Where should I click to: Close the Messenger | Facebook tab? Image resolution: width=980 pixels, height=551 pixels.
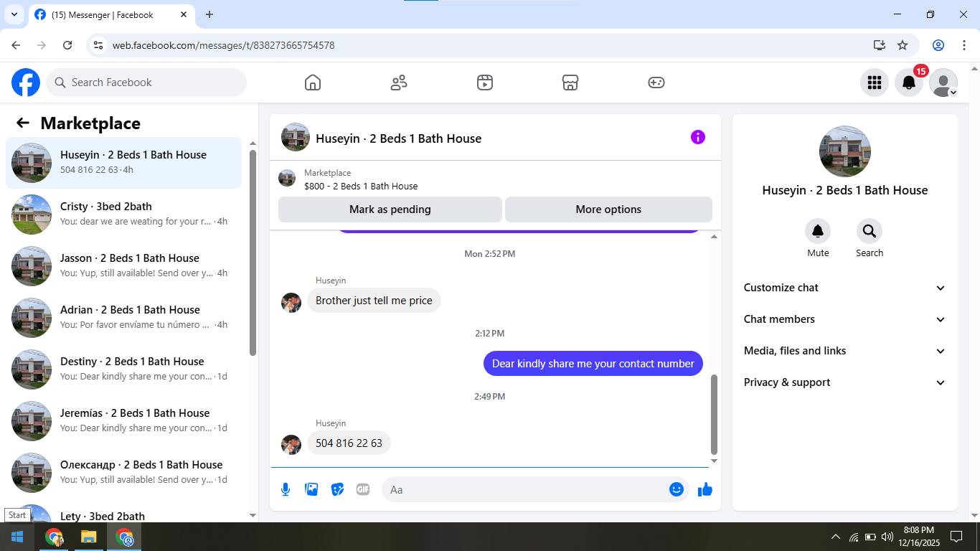(x=184, y=14)
